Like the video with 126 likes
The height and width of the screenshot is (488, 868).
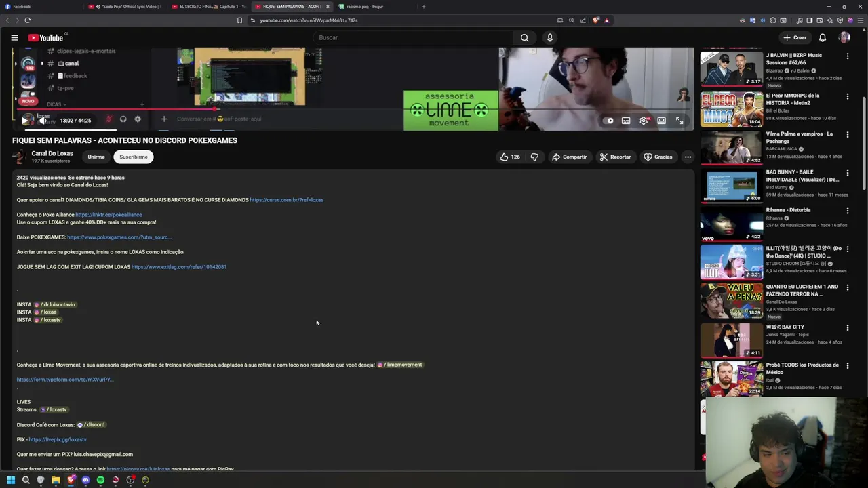509,157
